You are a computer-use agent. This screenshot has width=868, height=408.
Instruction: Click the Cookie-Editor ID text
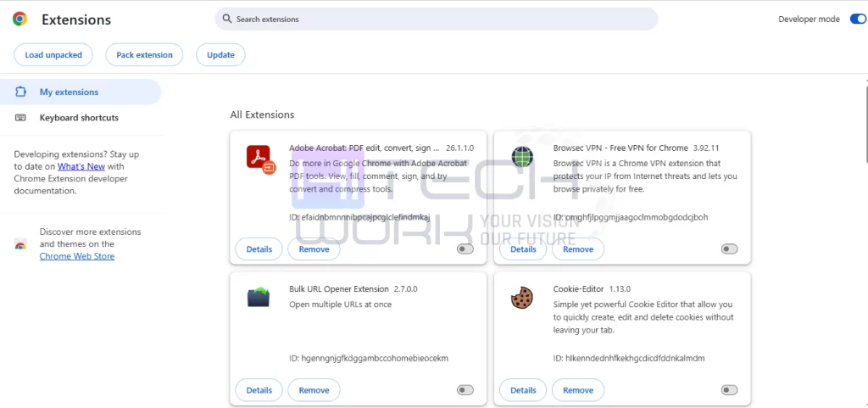click(629, 358)
